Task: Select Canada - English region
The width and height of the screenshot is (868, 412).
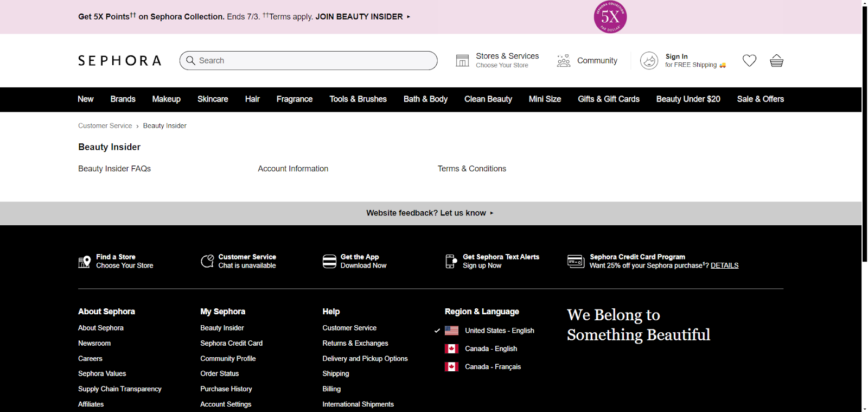Action: click(x=491, y=348)
